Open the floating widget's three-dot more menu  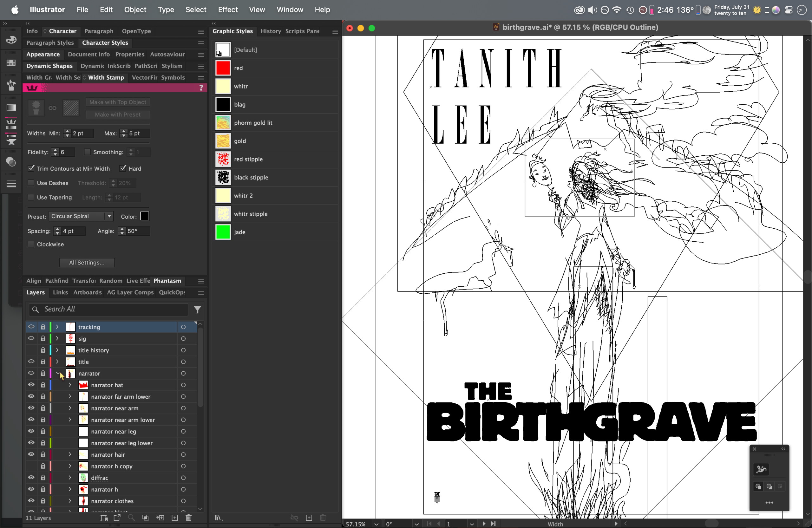point(769,502)
